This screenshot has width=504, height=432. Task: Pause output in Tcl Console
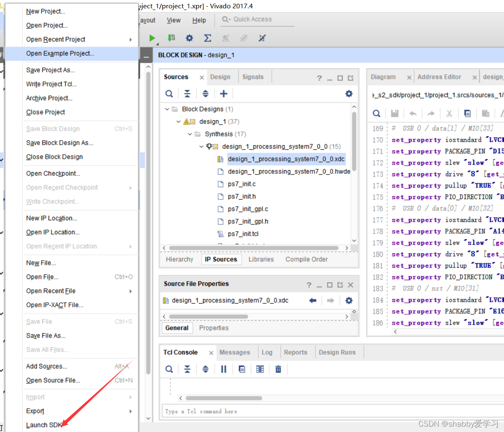[224, 369]
